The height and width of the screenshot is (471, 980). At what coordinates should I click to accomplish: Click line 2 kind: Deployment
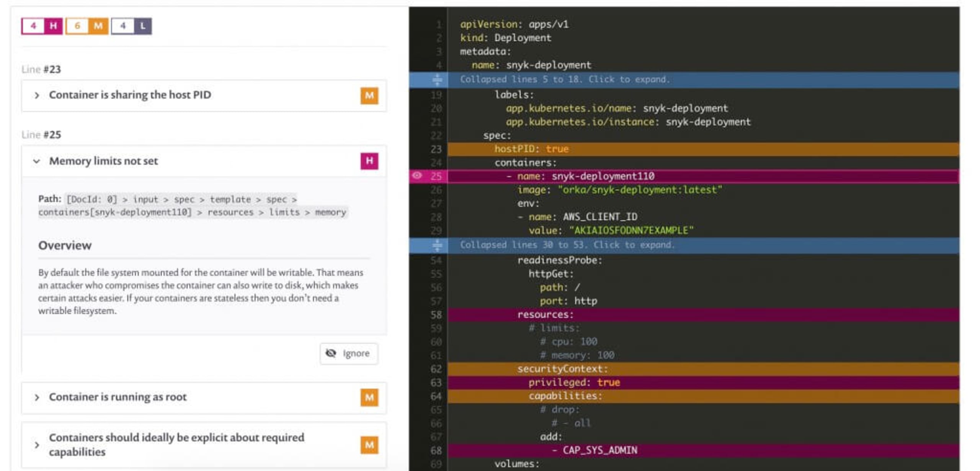[x=505, y=38]
